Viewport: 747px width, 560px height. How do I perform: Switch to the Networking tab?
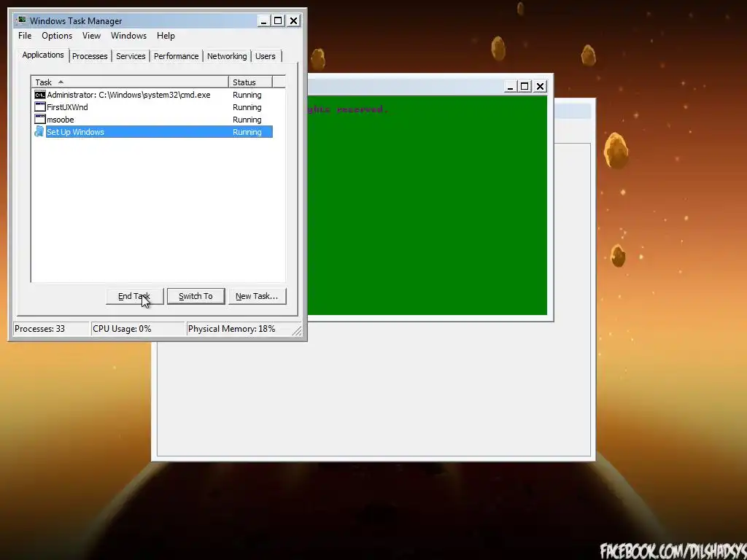(227, 56)
